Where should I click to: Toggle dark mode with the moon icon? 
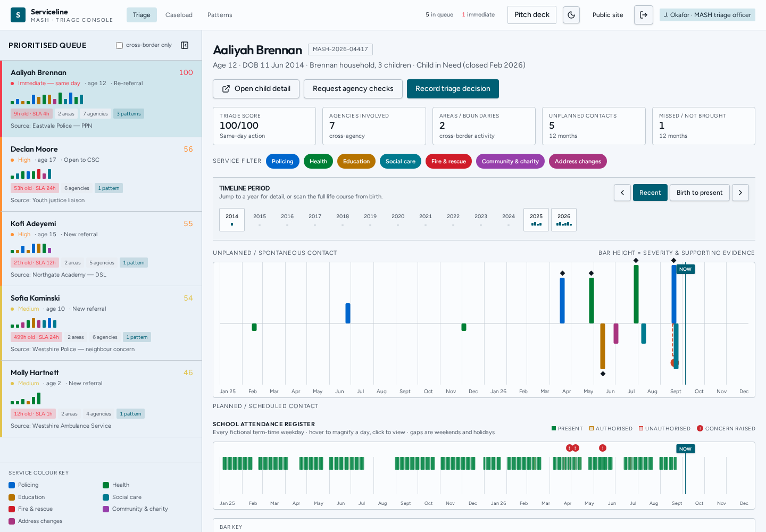tap(571, 15)
